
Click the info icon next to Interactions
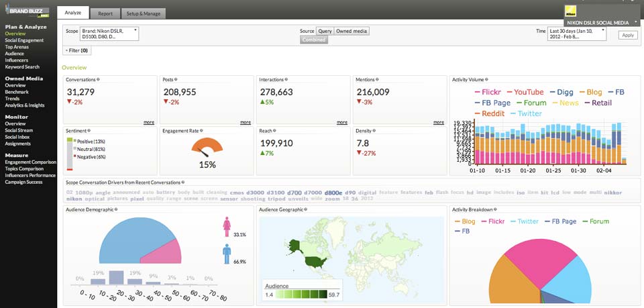point(286,80)
